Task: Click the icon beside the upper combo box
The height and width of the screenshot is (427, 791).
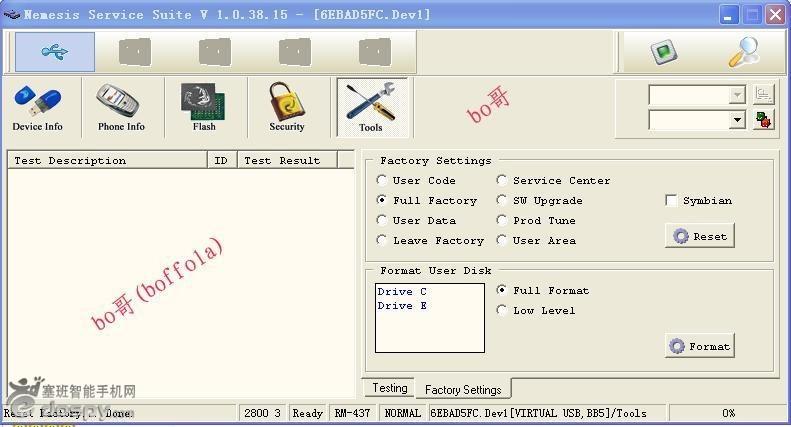Action: click(763, 94)
